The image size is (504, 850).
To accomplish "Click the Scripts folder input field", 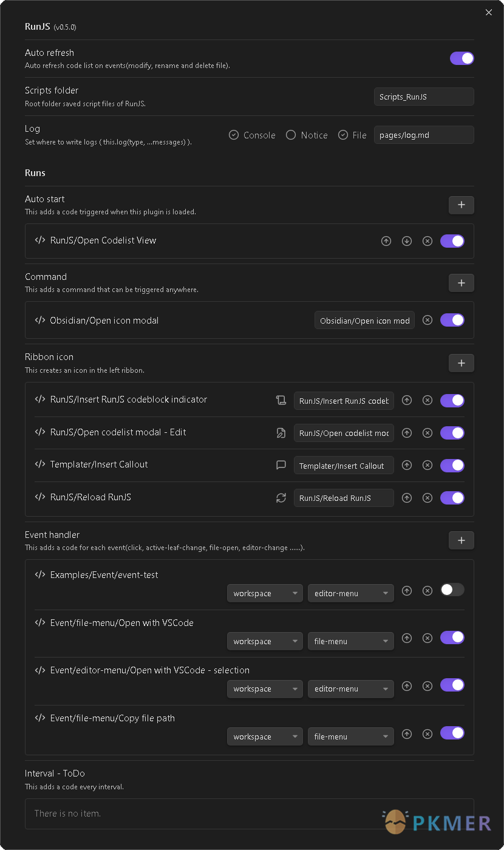I will [423, 97].
